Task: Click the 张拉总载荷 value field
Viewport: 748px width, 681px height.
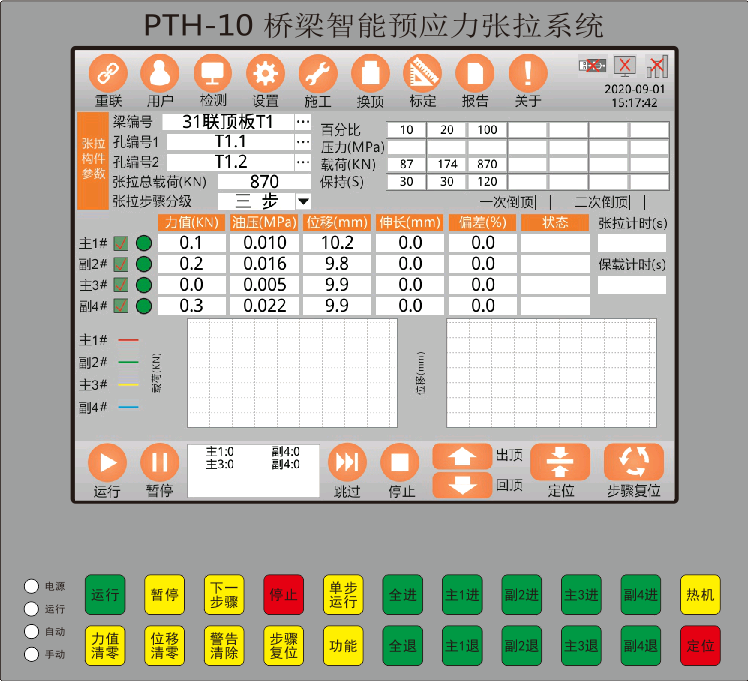Action: [x=263, y=182]
